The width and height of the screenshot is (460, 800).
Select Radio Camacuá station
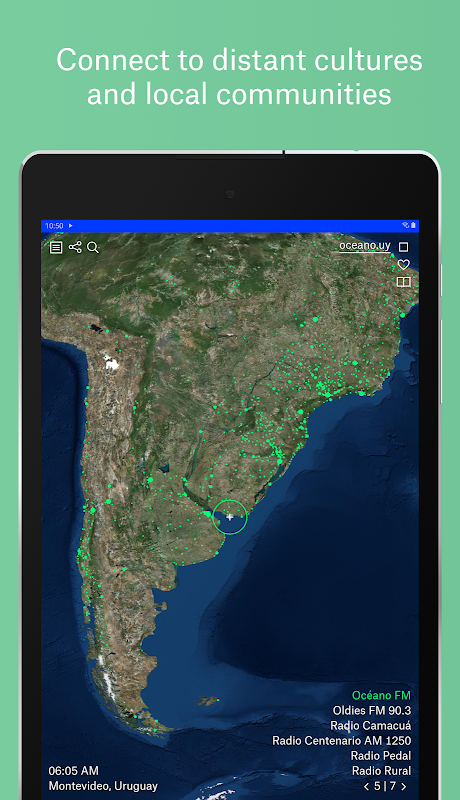[x=370, y=726]
